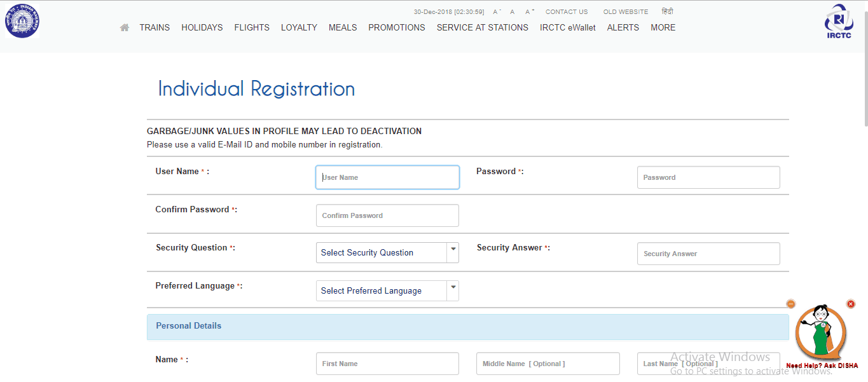868x382 pixels.
Task: Focus the Confirm Password field
Action: point(387,215)
